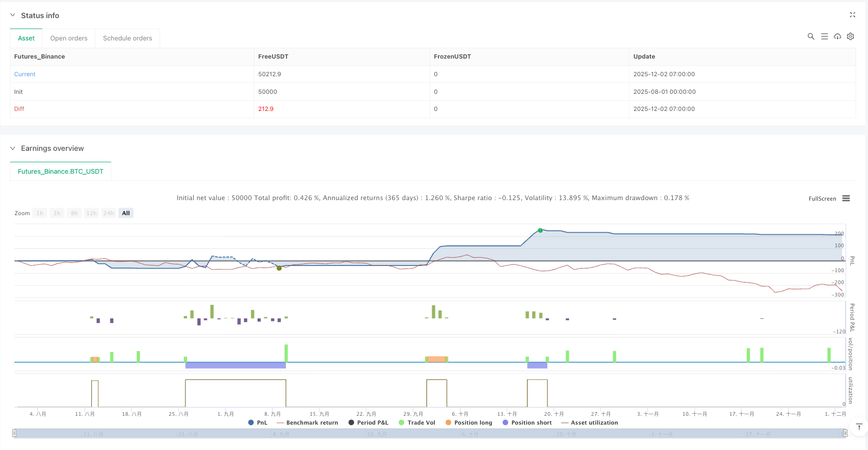868x450 pixels.
Task: Click the cloud download icon
Action: (837, 36)
